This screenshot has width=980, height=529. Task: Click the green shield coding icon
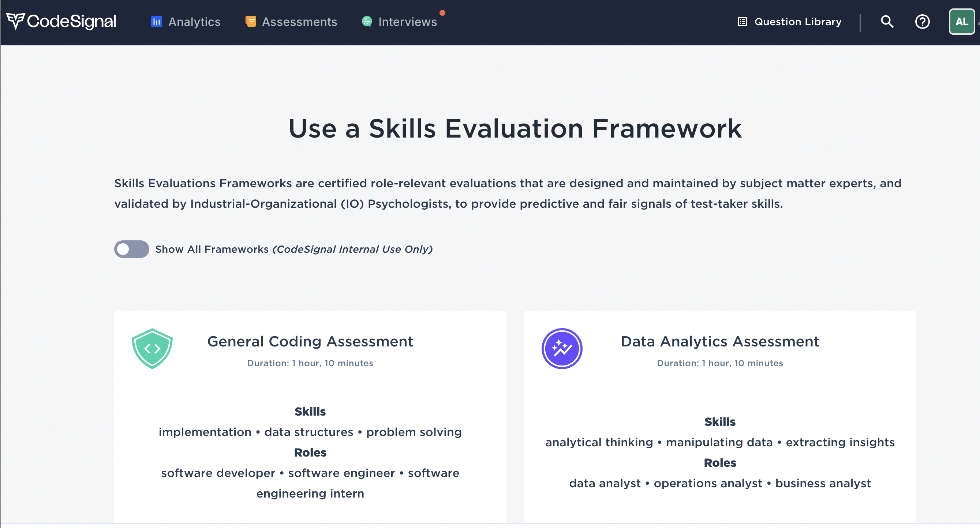point(152,349)
